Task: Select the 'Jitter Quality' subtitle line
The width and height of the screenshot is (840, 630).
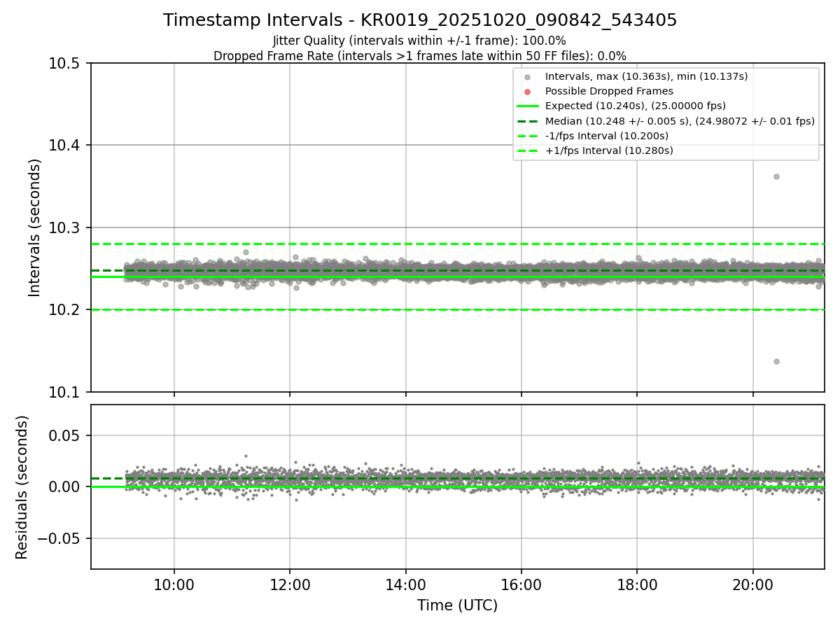Action: pos(419,41)
